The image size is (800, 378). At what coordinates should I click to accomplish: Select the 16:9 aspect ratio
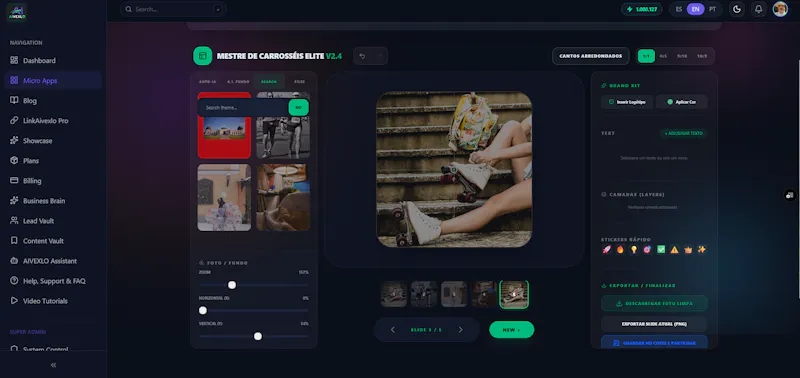tap(702, 56)
